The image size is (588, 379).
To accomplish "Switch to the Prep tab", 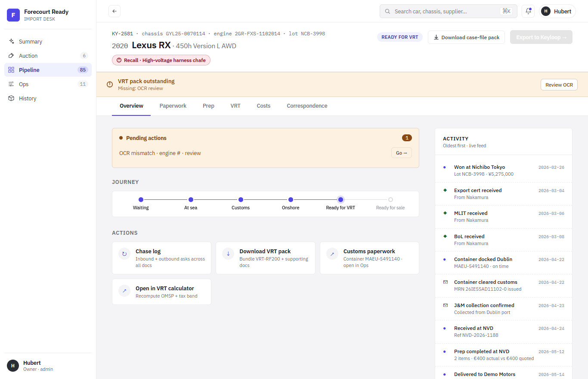I will (x=208, y=106).
